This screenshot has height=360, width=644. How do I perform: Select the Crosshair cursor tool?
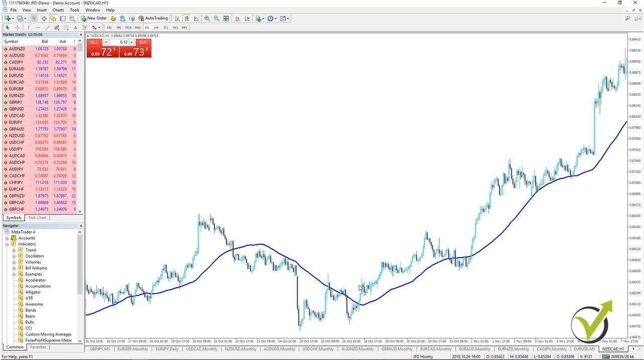[x=17, y=28]
